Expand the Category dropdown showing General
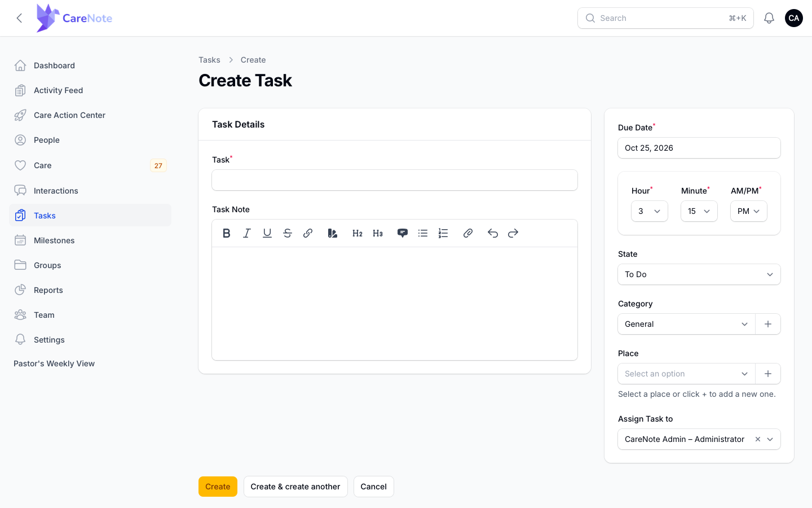The width and height of the screenshot is (812, 508). pos(687,324)
